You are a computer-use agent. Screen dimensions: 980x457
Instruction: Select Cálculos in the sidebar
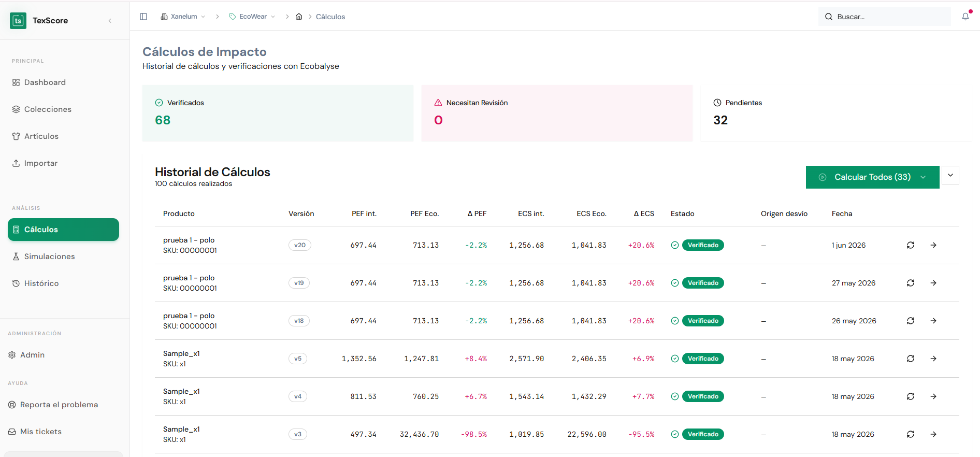[x=63, y=230]
